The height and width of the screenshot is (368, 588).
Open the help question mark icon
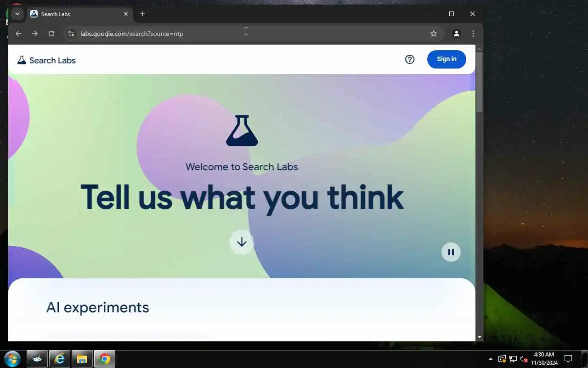[410, 59]
